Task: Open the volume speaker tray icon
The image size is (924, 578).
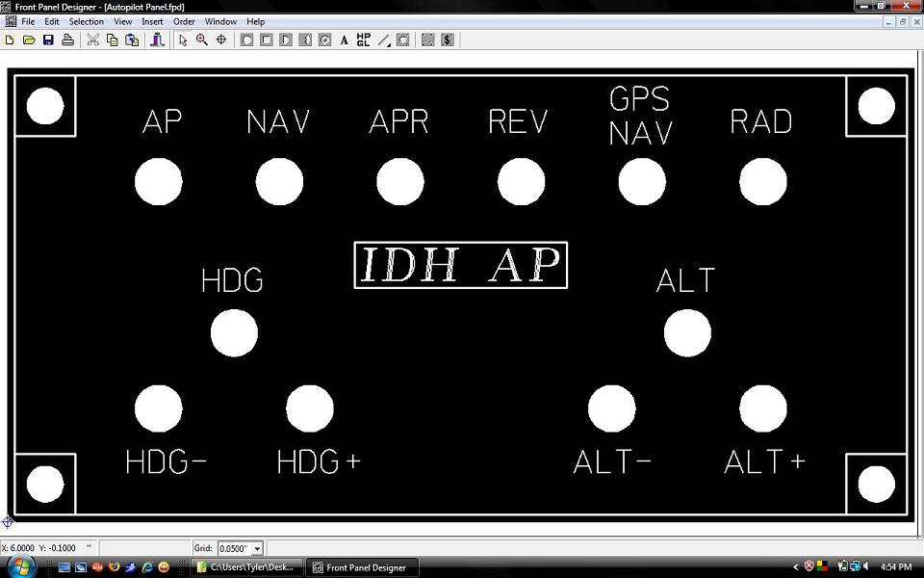Action: (x=865, y=566)
